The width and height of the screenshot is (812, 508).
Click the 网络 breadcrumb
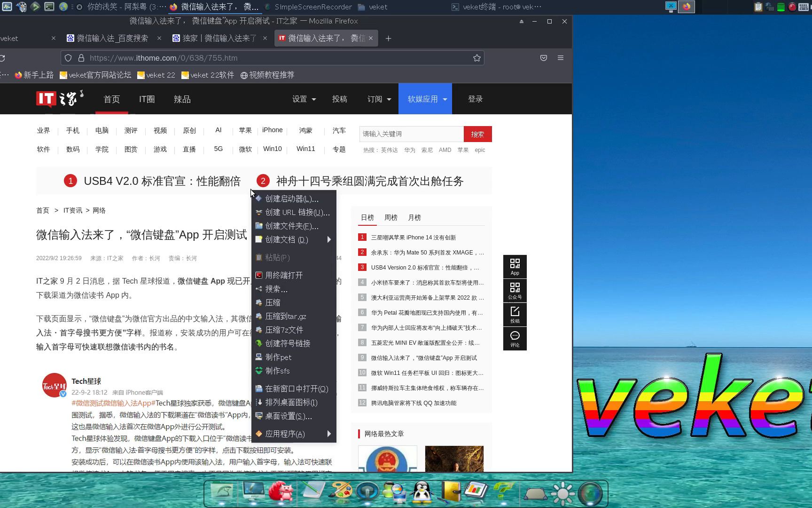click(x=99, y=210)
